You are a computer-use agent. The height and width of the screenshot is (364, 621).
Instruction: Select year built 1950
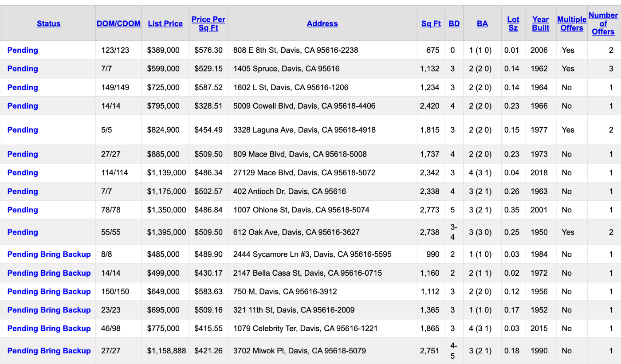click(x=539, y=232)
